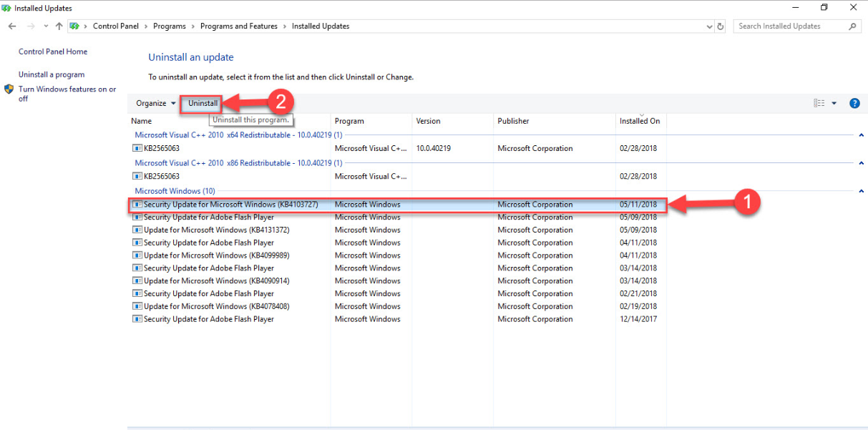Change the view layout icon
The height and width of the screenshot is (430, 868).
[819, 103]
